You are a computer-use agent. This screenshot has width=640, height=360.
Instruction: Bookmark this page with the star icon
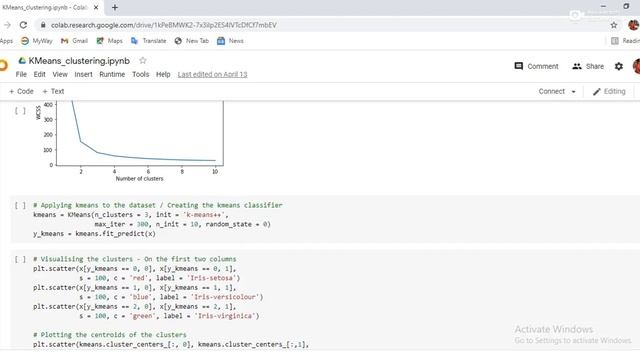613,25
